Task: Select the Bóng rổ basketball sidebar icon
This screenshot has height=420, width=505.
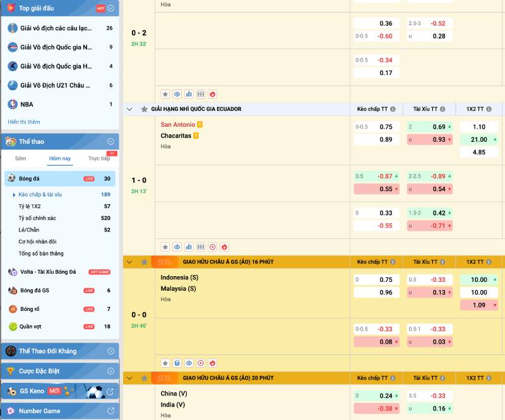Action: pos(13,308)
